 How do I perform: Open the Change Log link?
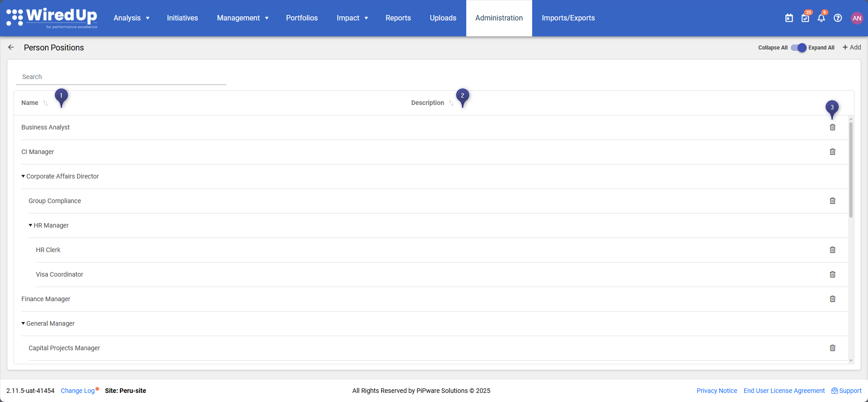click(78, 391)
